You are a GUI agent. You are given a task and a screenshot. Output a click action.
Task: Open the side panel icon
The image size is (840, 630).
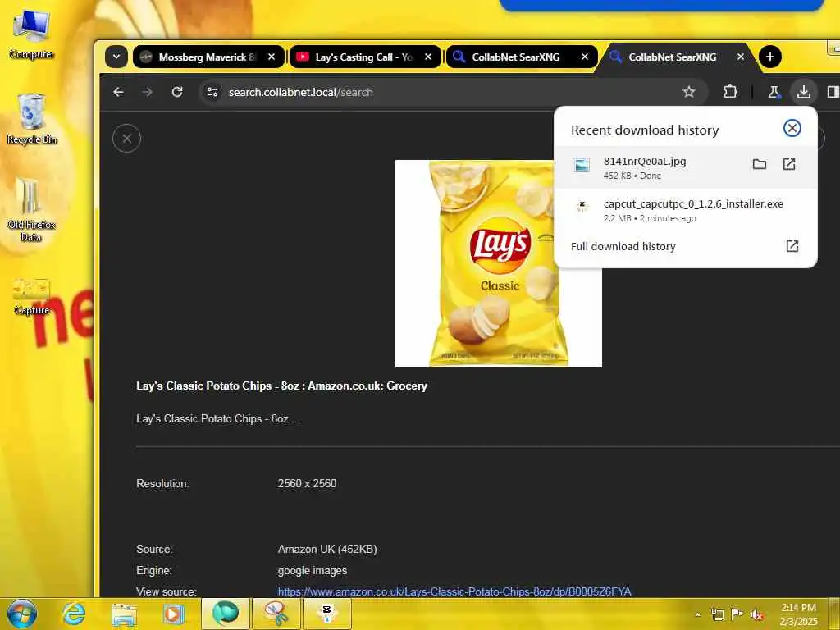[833, 92]
